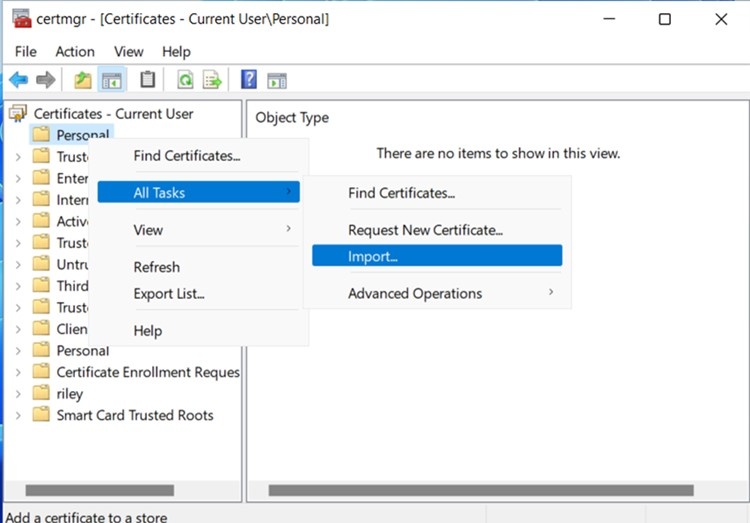Choose Export List... in context menu
Image resolution: width=750 pixels, height=523 pixels.
199,293
